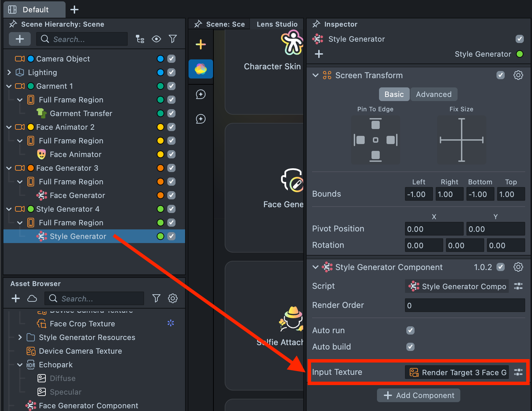Screen dimensions: 532x411
Task: Uncheck the Garment Transfer checkbox
Action: [171, 113]
